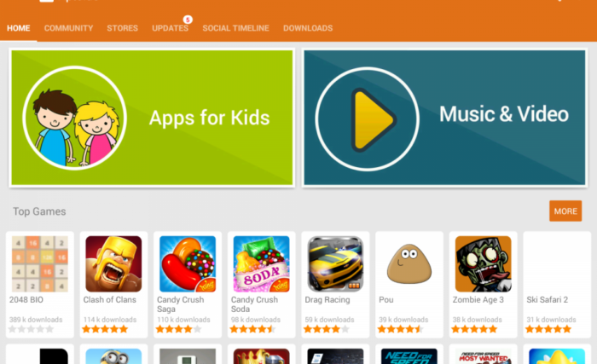Tap the Candy Crush Saga icon
This screenshot has height=364, width=597.
tap(188, 264)
